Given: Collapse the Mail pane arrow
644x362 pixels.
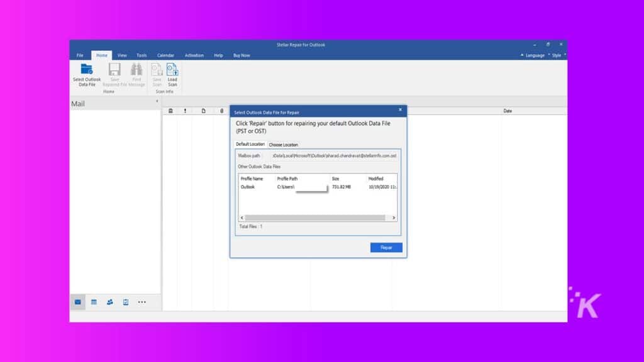Looking at the screenshot, I should tap(157, 101).
